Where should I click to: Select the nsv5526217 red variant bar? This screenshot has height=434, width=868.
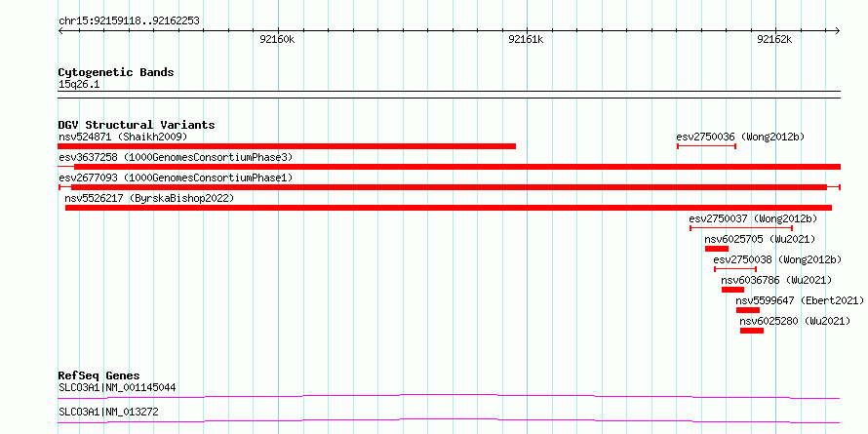click(449, 208)
